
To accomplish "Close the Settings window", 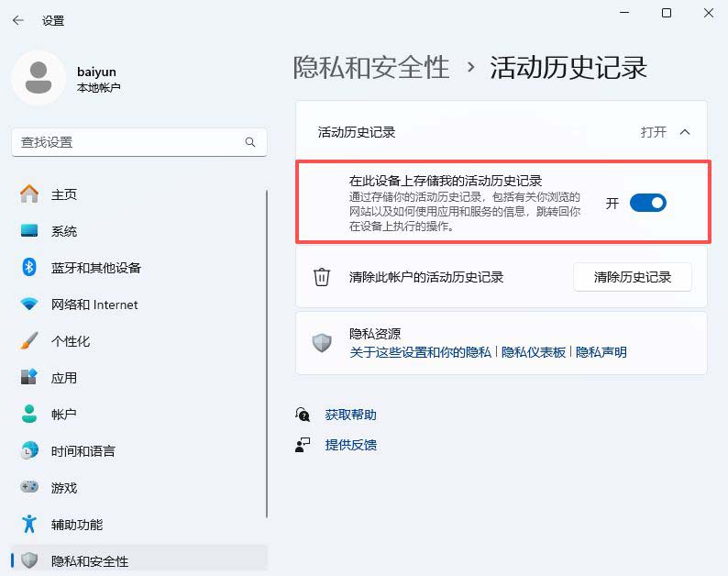I will coord(709,13).
